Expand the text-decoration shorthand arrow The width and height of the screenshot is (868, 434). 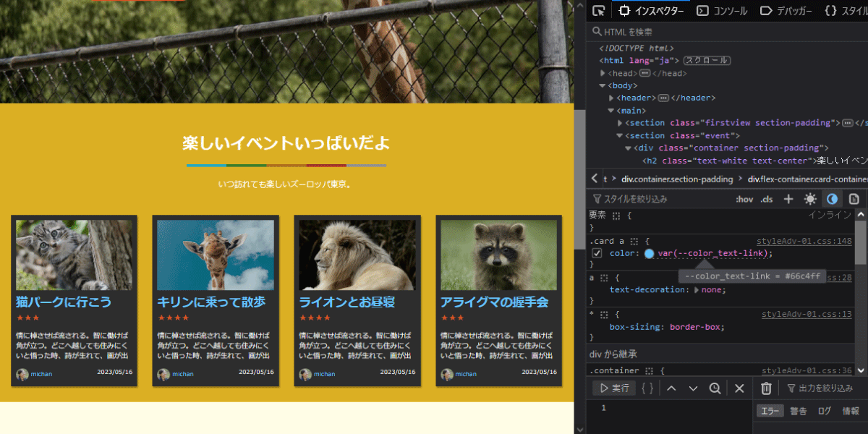pyautogui.click(x=697, y=289)
